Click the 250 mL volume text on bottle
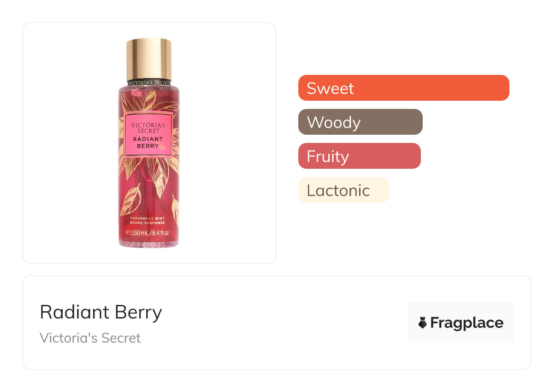Viewport: 553px width, 392px height. tap(149, 233)
